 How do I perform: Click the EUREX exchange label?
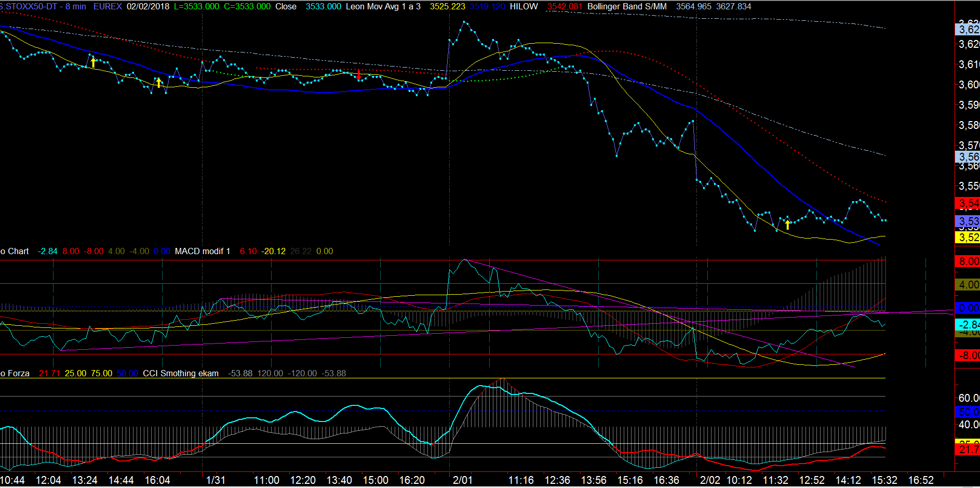108,6
